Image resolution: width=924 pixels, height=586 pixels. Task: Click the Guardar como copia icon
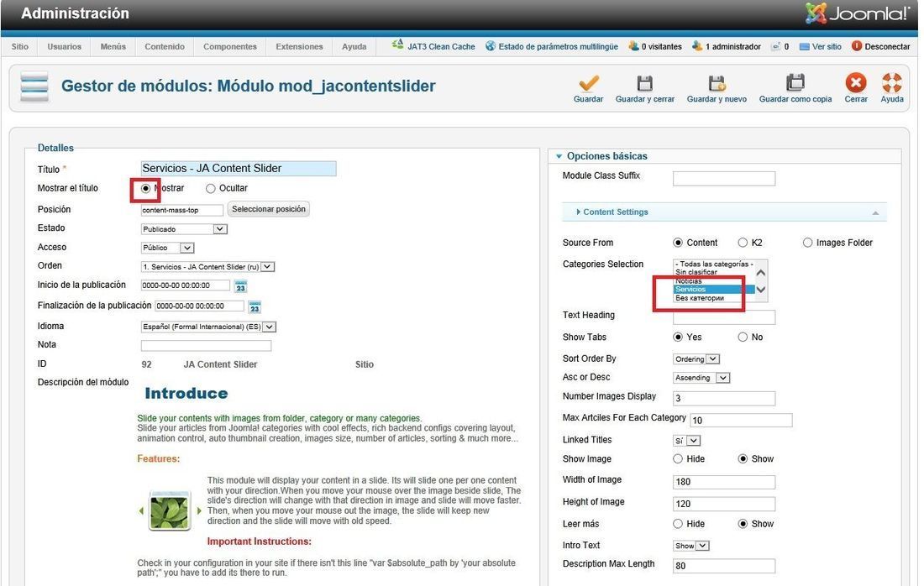point(795,83)
